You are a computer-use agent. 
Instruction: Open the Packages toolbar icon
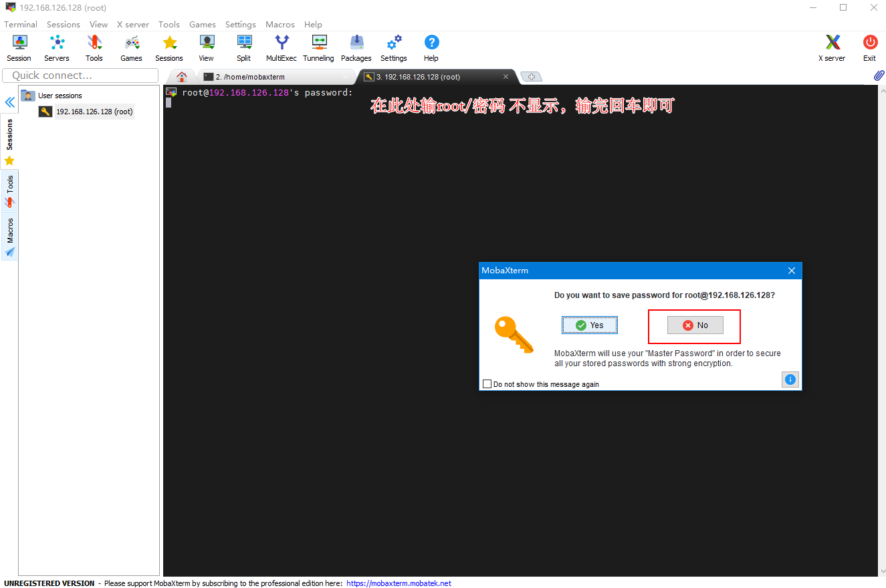pyautogui.click(x=356, y=48)
